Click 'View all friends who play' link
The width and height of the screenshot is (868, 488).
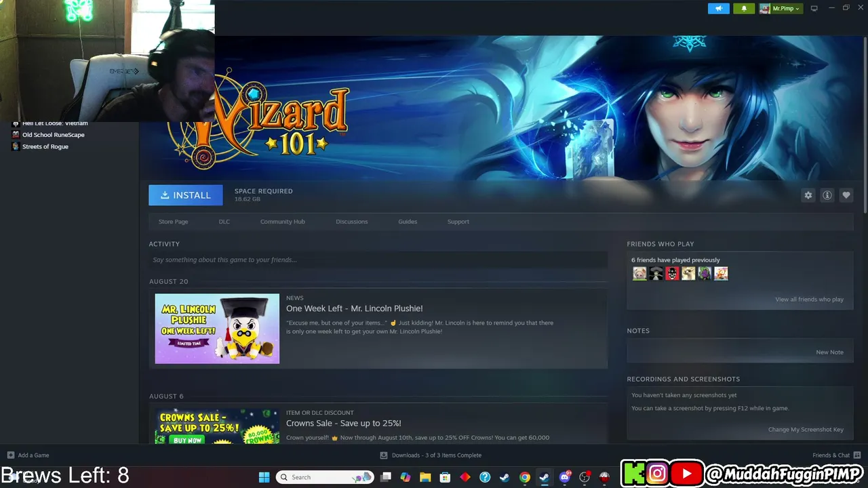pyautogui.click(x=810, y=300)
